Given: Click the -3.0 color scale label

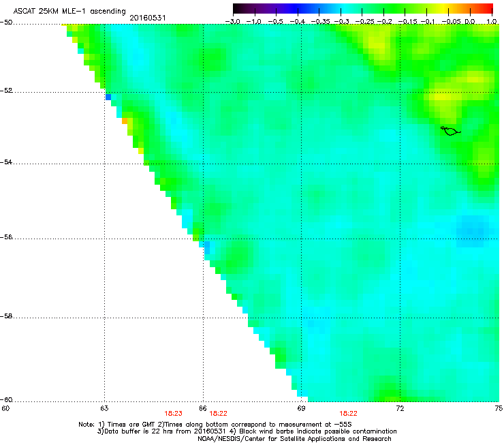Looking at the screenshot, I should (232, 22).
